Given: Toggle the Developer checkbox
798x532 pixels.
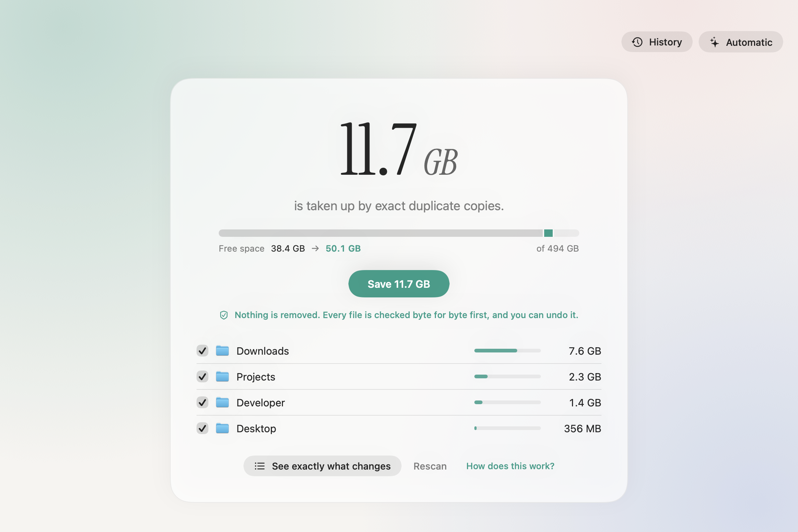Looking at the screenshot, I should (x=202, y=402).
